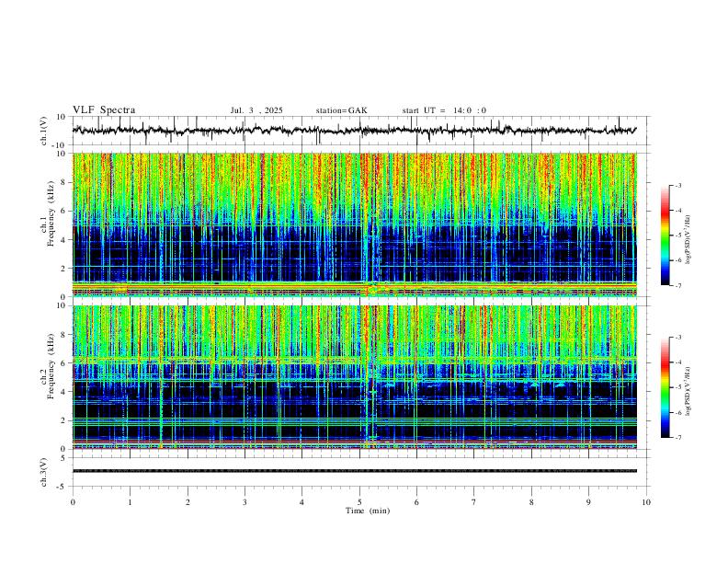
Task: Click the time axis tick label "9"
Action: tap(588, 502)
